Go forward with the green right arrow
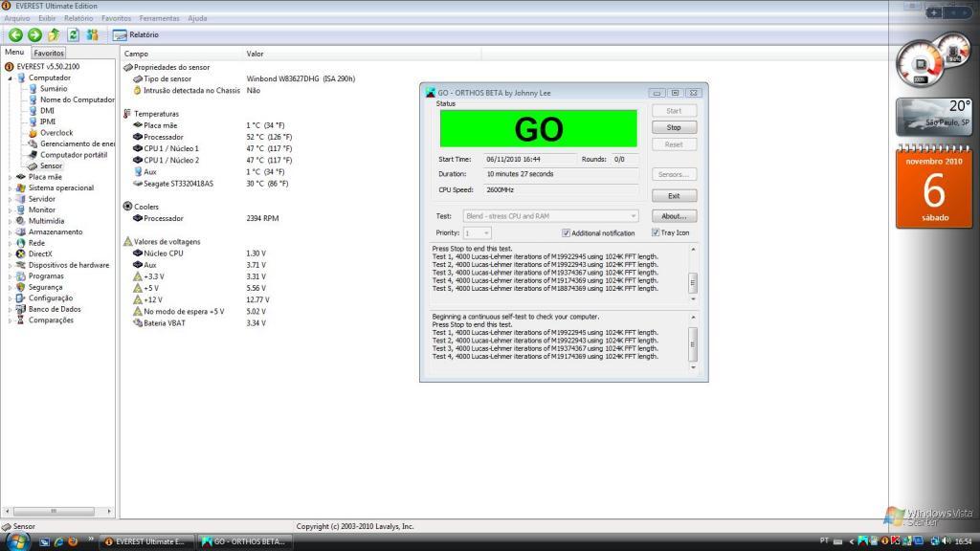This screenshot has height=551, width=980. [35, 35]
